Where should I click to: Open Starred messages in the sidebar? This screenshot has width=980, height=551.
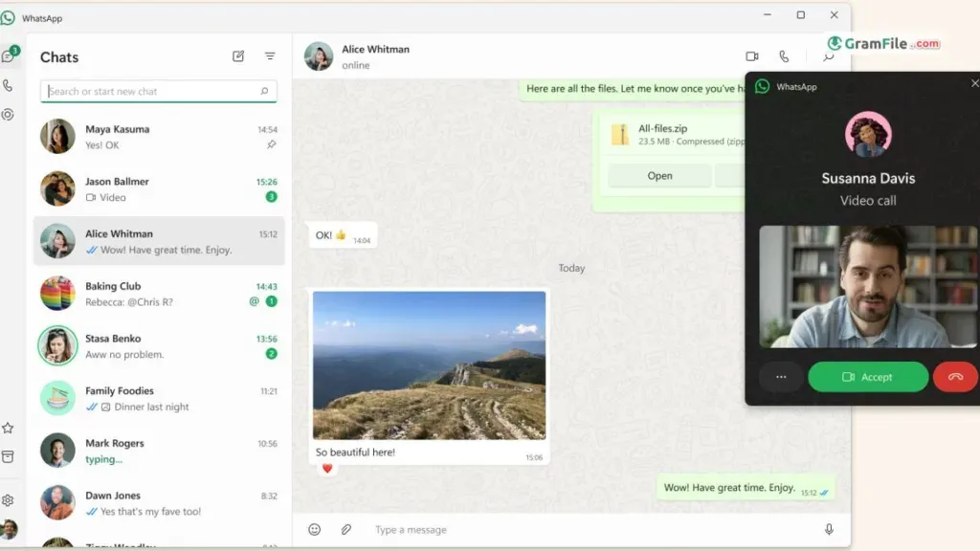pyautogui.click(x=8, y=428)
